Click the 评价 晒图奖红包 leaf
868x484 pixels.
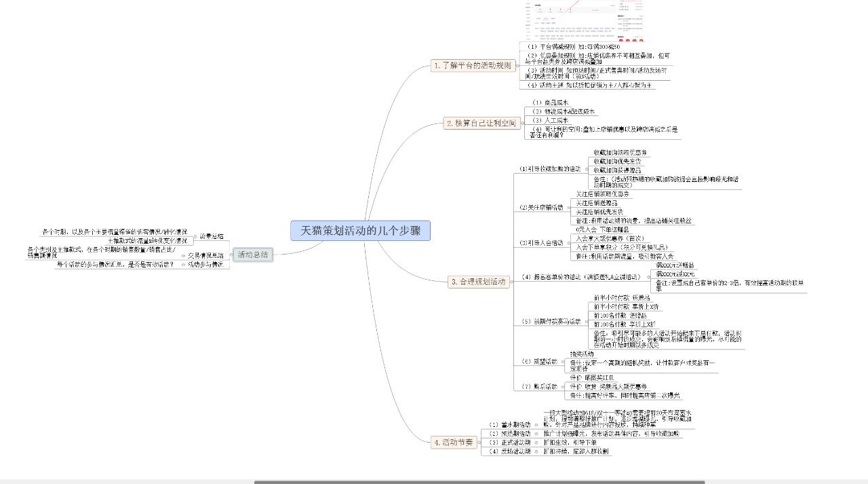[x=591, y=378]
